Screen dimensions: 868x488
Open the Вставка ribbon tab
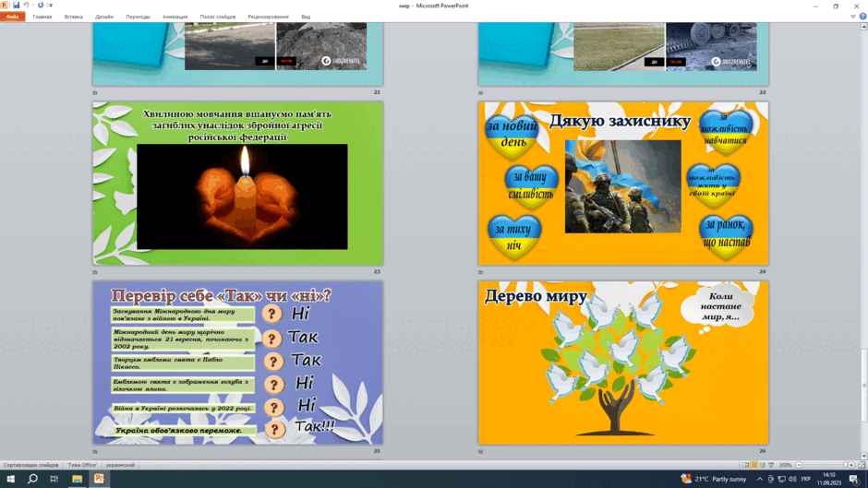pyautogui.click(x=73, y=17)
